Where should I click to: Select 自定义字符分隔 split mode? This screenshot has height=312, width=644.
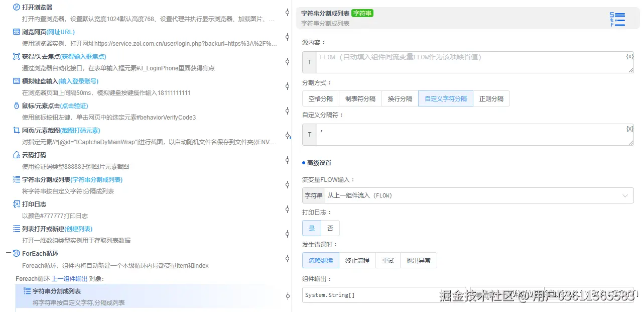click(446, 99)
